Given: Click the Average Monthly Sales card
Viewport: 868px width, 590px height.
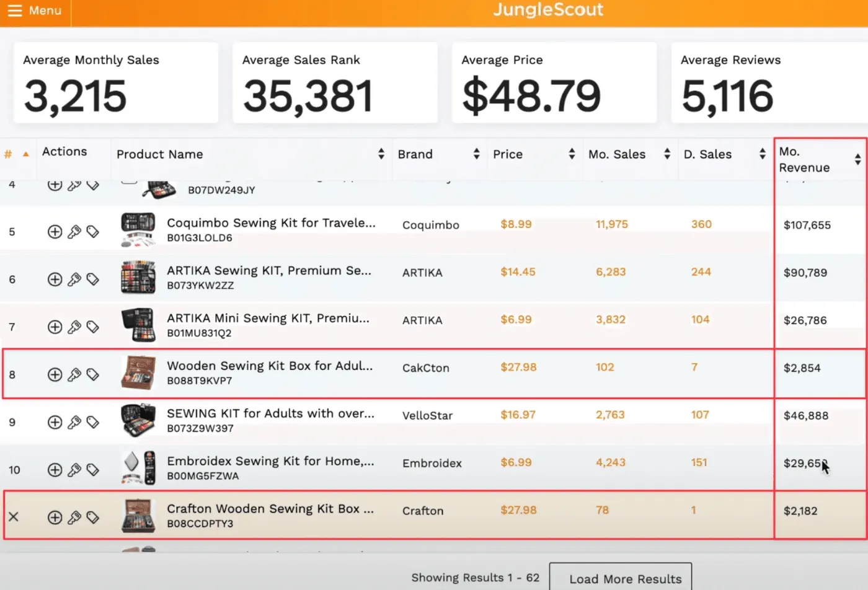Looking at the screenshot, I should click(x=116, y=82).
